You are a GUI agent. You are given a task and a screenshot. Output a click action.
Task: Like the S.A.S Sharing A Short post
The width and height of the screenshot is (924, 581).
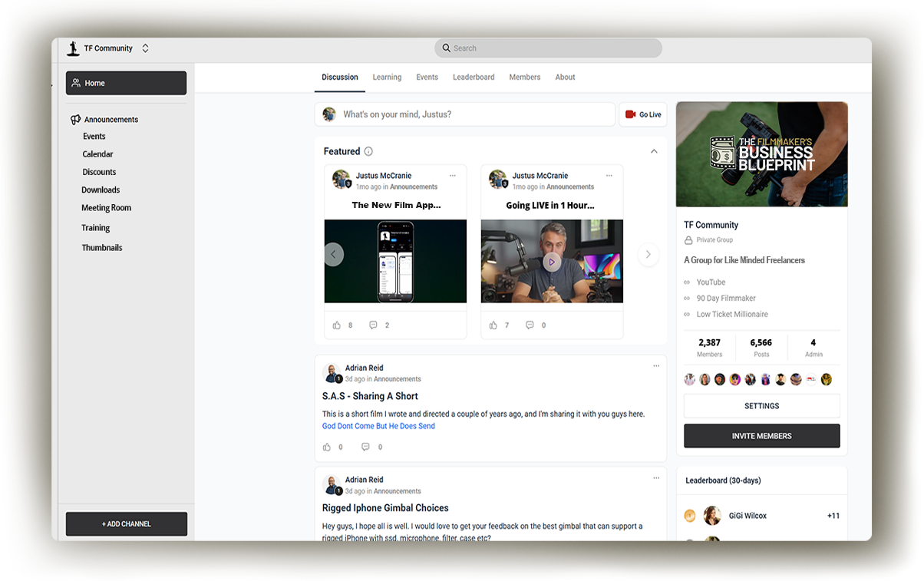327,447
